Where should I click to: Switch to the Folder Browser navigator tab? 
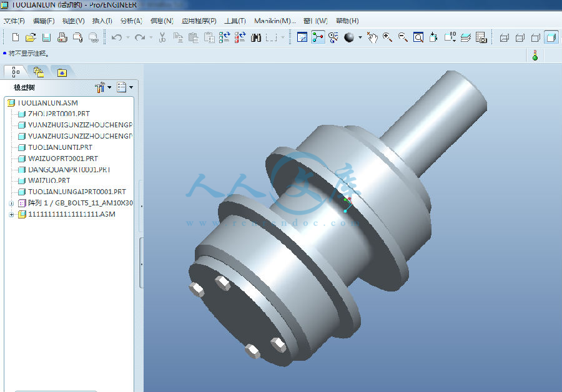[38, 72]
